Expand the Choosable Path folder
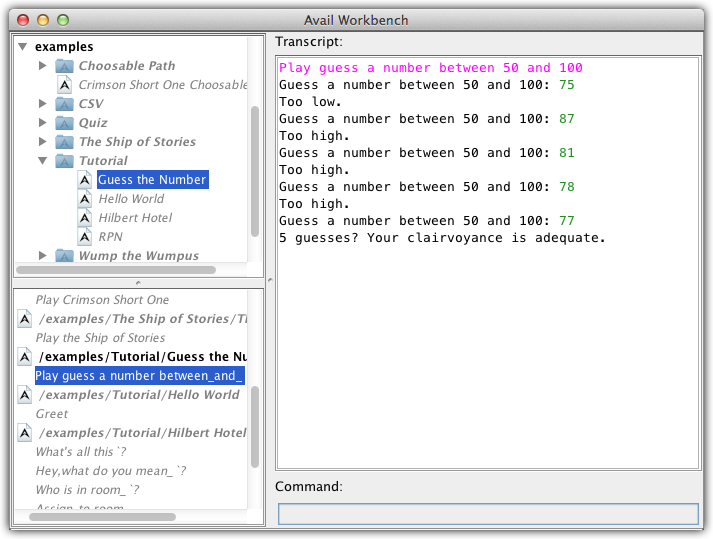The width and height of the screenshot is (713, 539). click(x=43, y=66)
